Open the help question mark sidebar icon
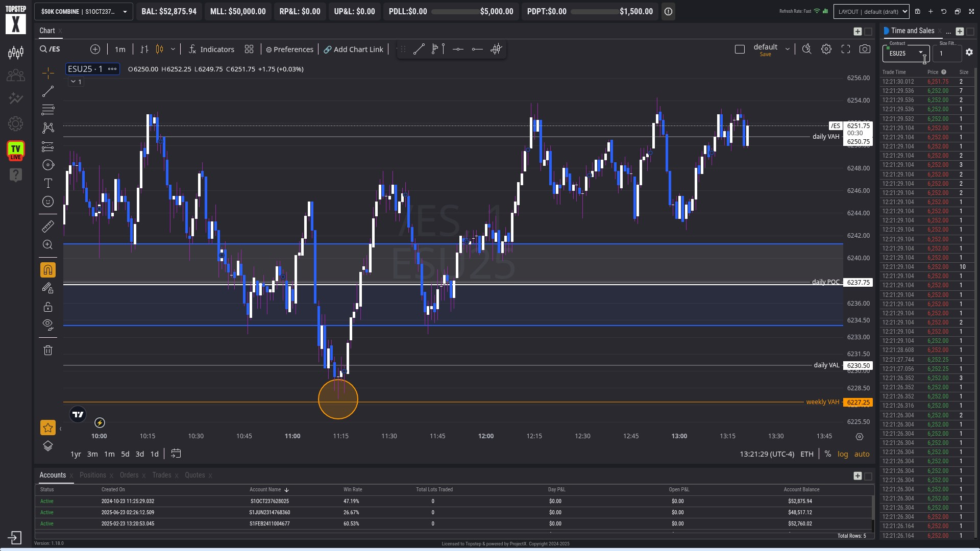This screenshot has height=551, width=980. tap(16, 175)
